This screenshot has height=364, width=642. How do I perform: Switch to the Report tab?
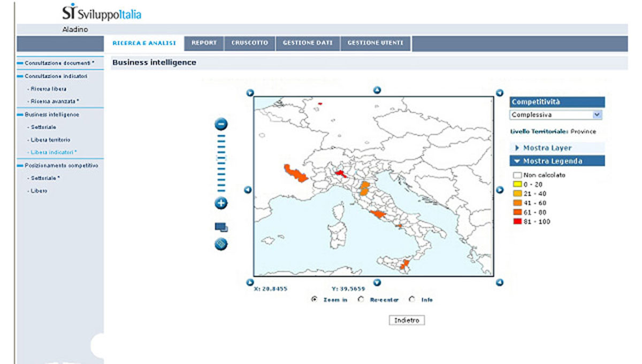[x=204, y=43]
